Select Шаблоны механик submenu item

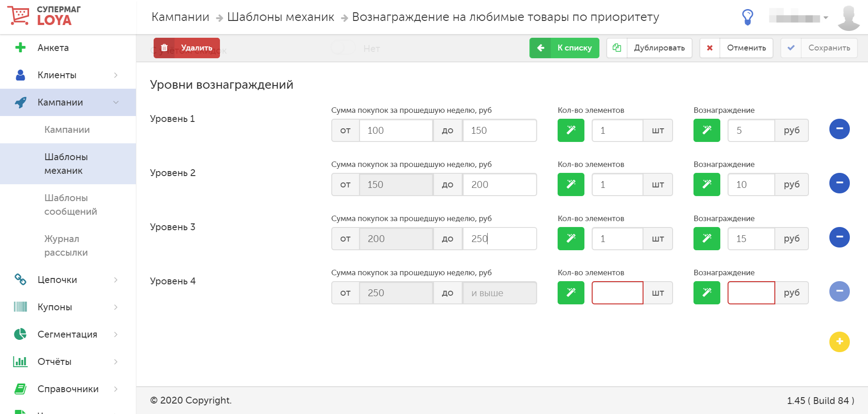pyautogui.click(x=68, y=164)
